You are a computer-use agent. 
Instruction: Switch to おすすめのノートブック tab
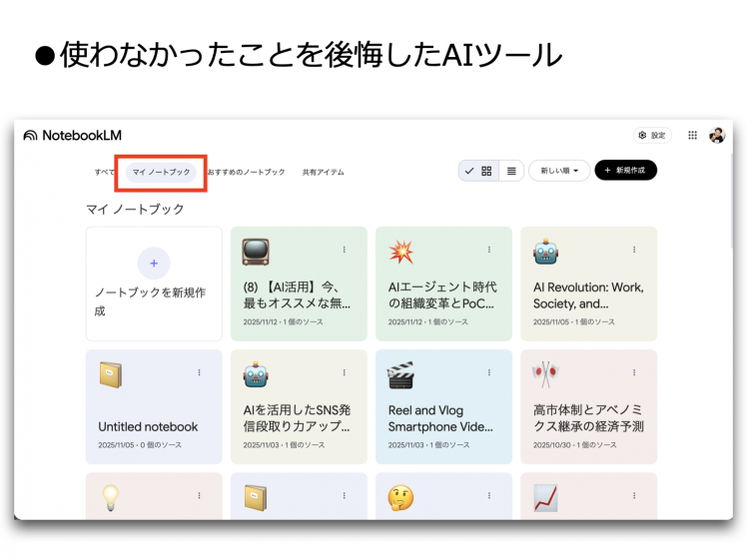247,172
